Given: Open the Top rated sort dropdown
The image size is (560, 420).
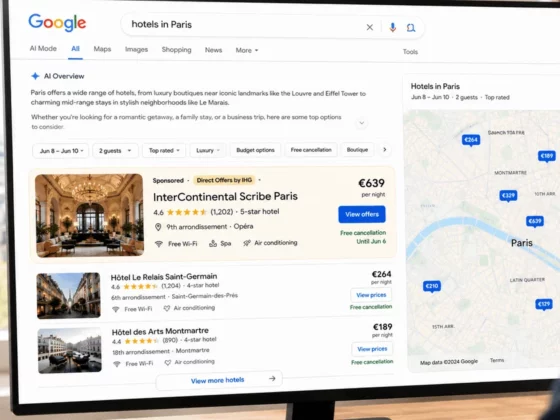Looking at the screenshot, I should coord(164,150).
